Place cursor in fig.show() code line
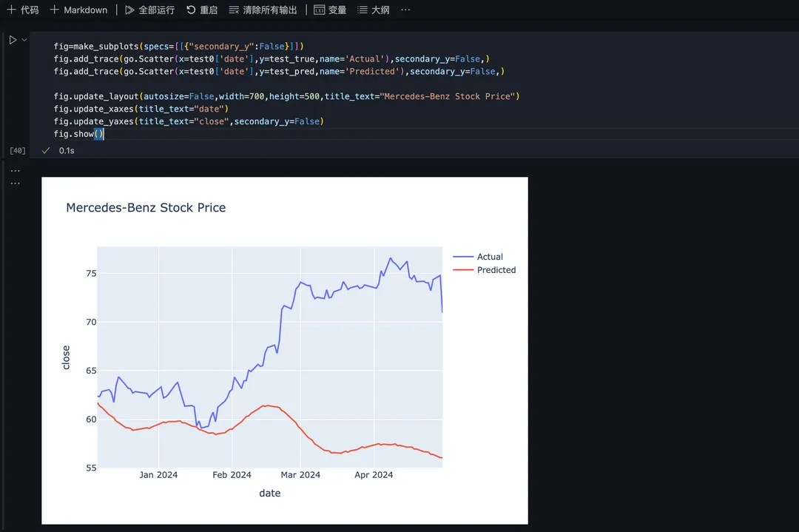 (79, 134)
